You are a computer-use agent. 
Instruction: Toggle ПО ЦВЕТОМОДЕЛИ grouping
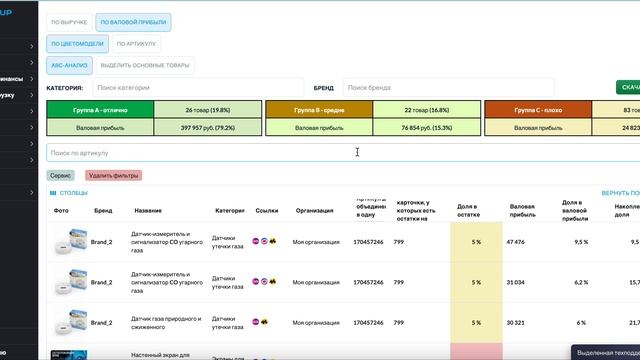pyautogui.click(x=77, y=44)
